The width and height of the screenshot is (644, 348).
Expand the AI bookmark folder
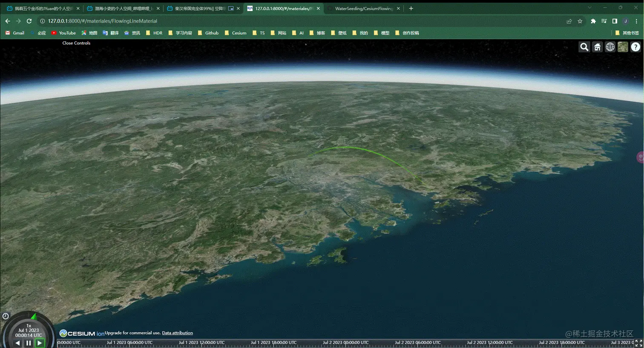[x=298, y=33]
